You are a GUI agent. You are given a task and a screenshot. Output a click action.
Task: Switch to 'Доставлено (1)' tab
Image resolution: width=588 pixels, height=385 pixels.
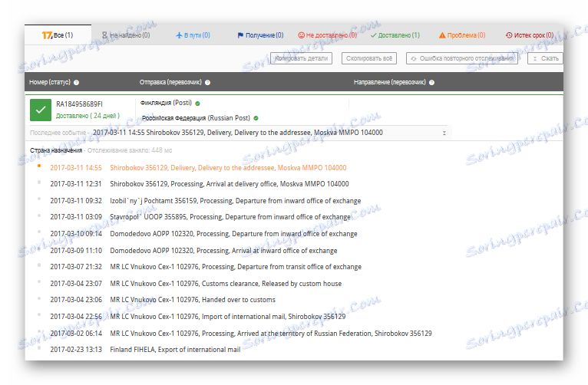[395, 35]
